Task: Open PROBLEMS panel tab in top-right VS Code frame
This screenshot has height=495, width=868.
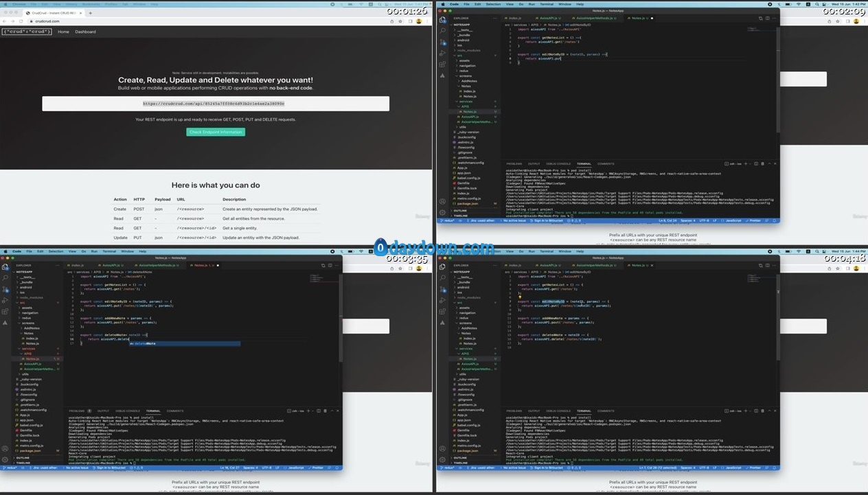Action: pyautogui.click(x=514, y=163)
